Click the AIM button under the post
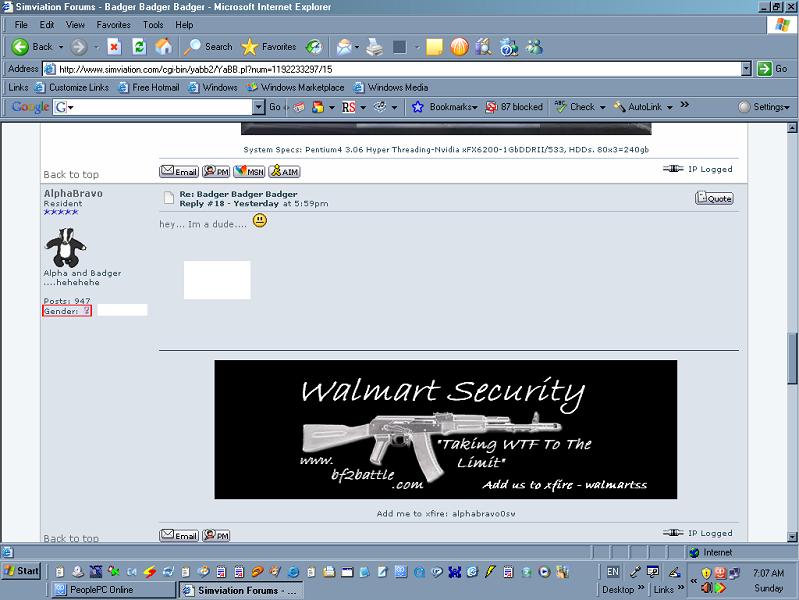Viewport: 799px width, 600px height. (x=284, y=171)
